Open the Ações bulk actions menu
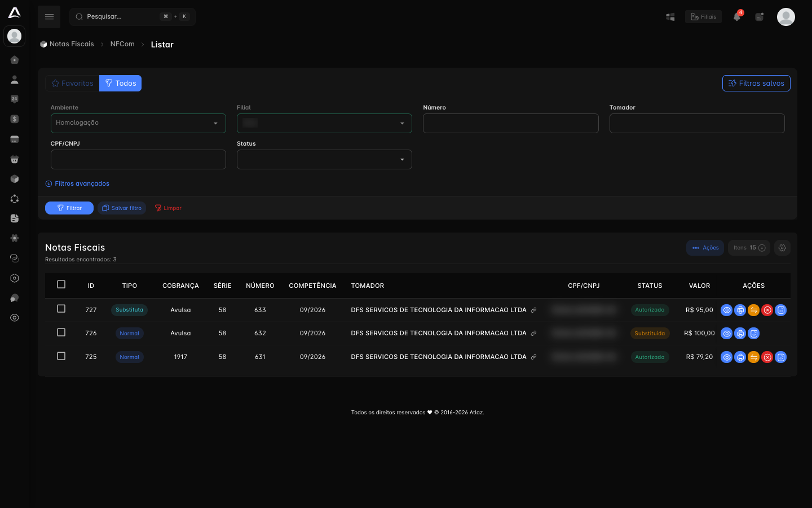 coord(705,248)
